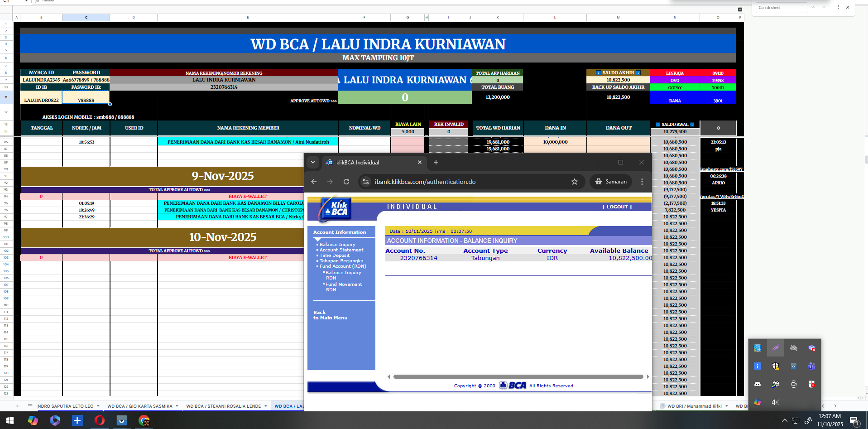This screenshot has width=868, height=429.
Task: Switch to WD BCA / STEVANI ROSALIA LENDE sheet
Action: (223, 406)
